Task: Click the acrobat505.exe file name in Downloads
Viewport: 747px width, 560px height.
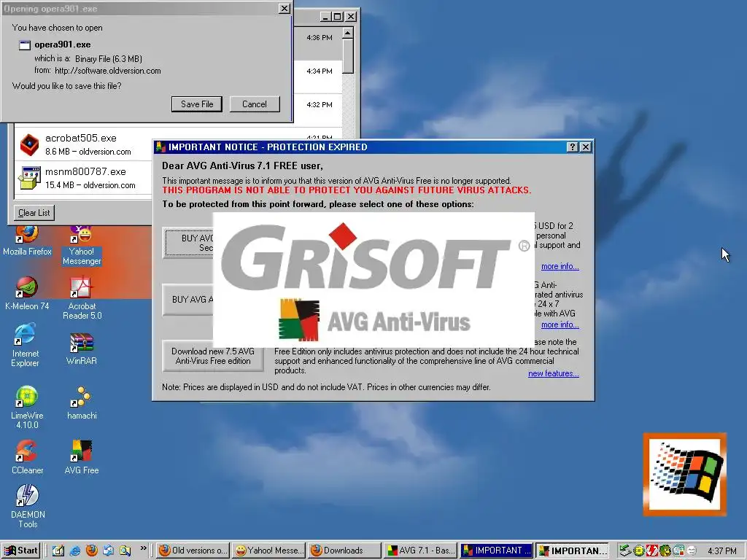Action: click(x=80, y=138)
